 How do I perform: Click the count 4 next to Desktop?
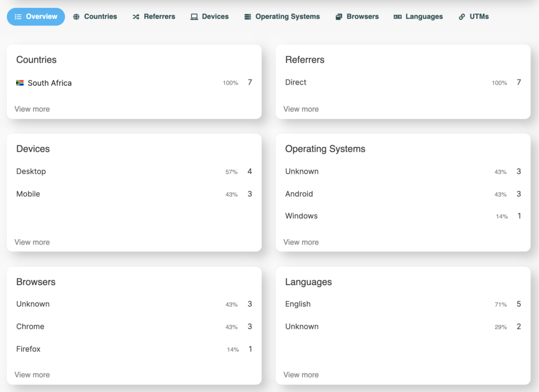pos(250,172)
